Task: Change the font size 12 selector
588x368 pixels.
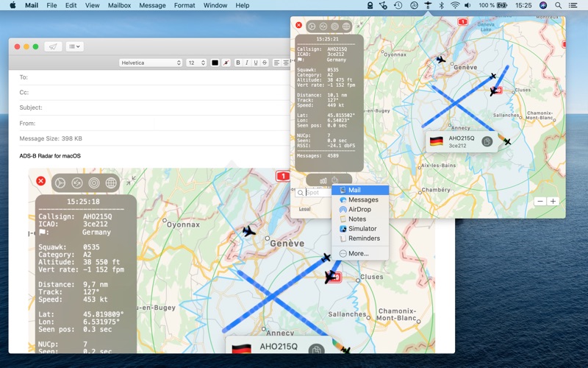Action: coord(196,63)
